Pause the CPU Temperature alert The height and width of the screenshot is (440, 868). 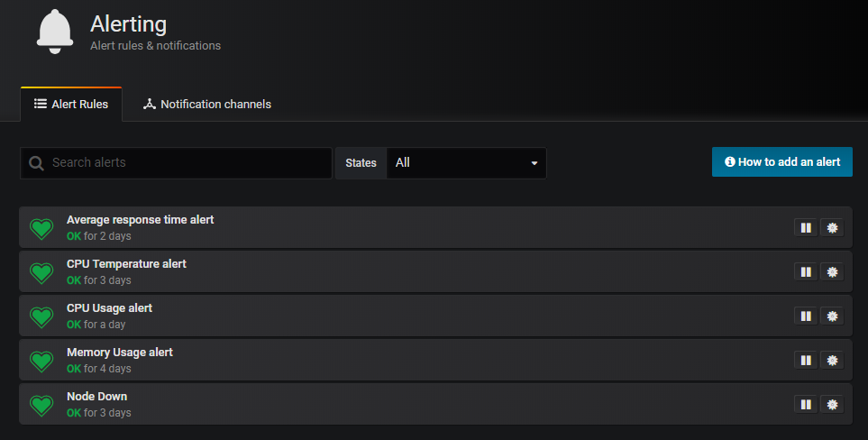click(x=806, y=271)
